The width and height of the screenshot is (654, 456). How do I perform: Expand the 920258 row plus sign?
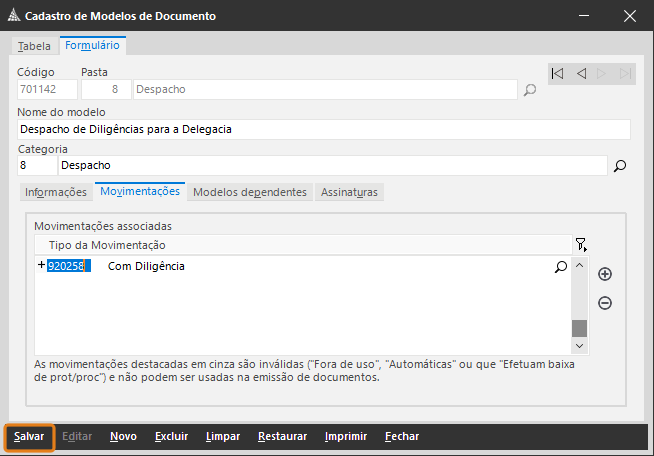(x=41, y=265)
